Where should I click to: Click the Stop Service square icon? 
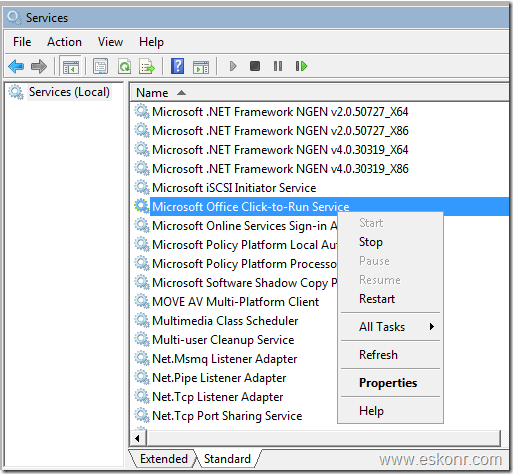tap(255, 66)
